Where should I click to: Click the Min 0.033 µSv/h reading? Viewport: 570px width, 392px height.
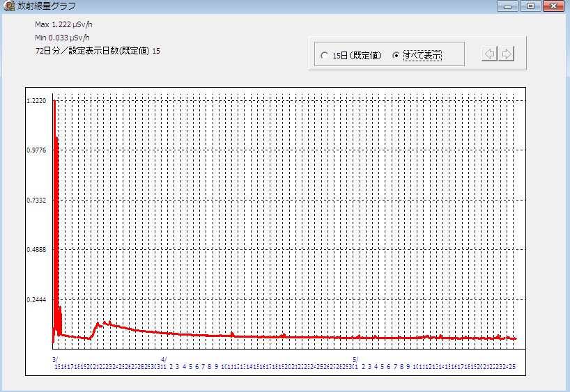point(62,38)
